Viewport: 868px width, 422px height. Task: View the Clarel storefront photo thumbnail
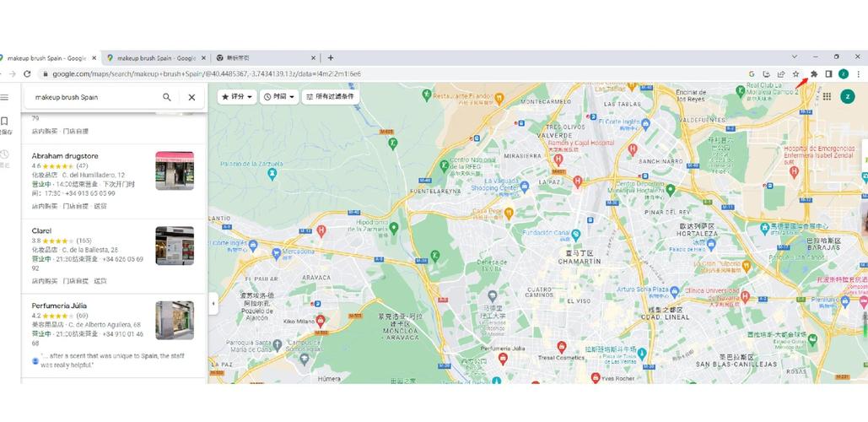(175, 246)
